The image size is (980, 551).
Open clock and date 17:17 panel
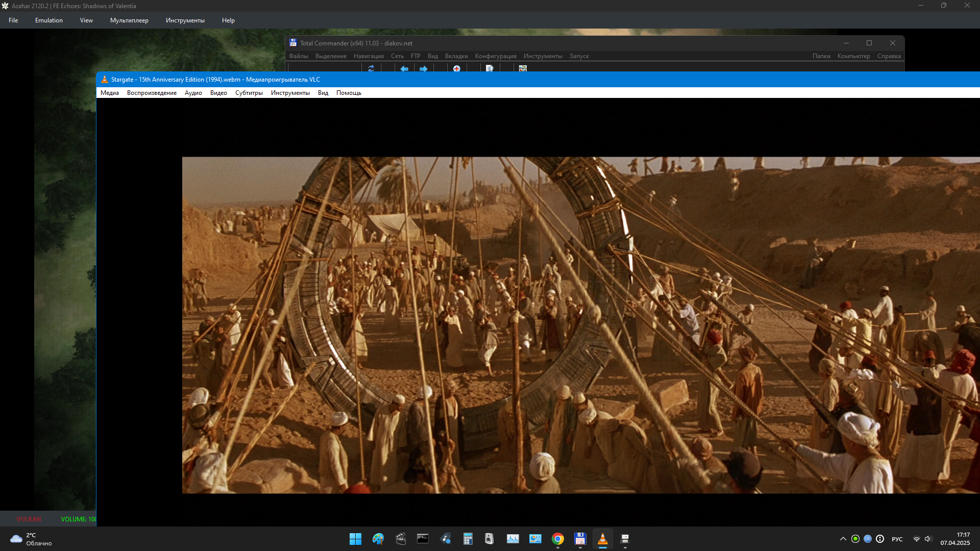click(955, 539)
